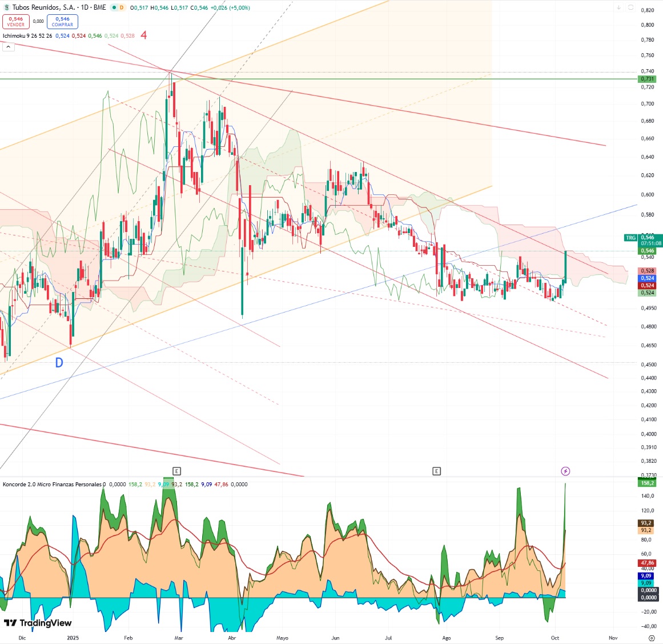Screen dimensions: 663x644
Task: Select the Ichimoku 9 26 52 26 legend
Action: pos(27,36)
